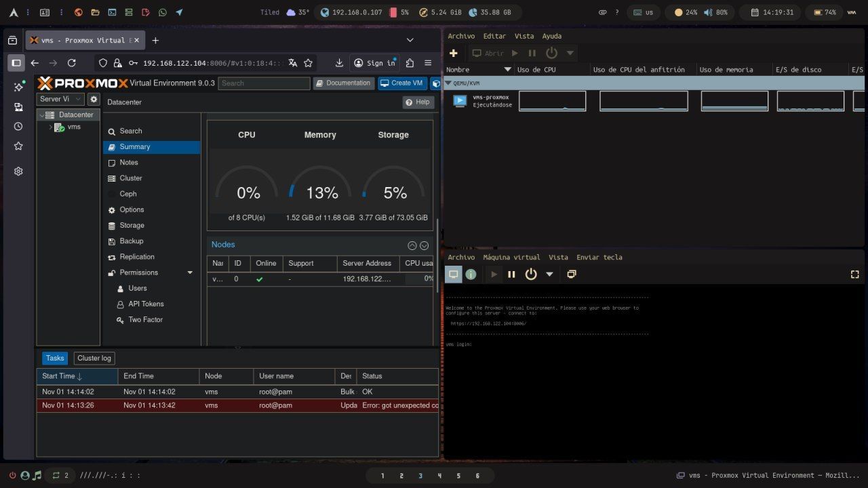The width and height of the screenshot is (868, 488).
Task: Click Sign in on the browser toolbar
Action: pos(375,63)
